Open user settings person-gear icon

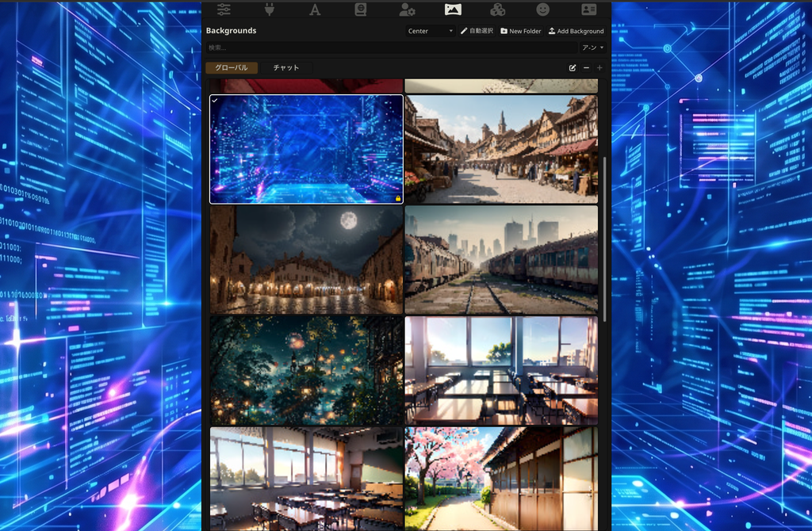[407, 10]
